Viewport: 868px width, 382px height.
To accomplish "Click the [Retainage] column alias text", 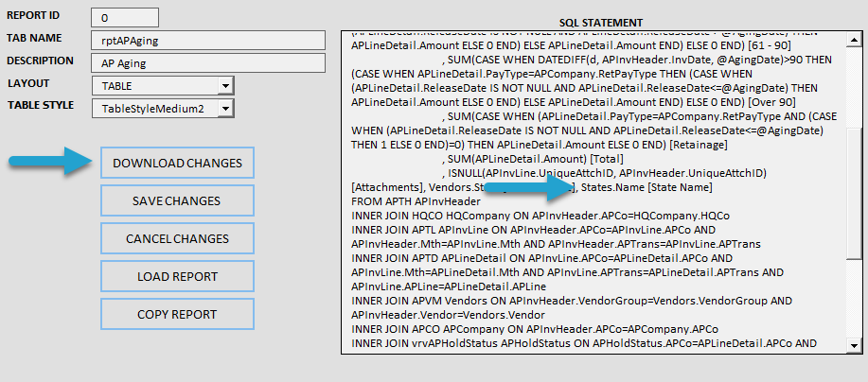I will coord(700,145).
